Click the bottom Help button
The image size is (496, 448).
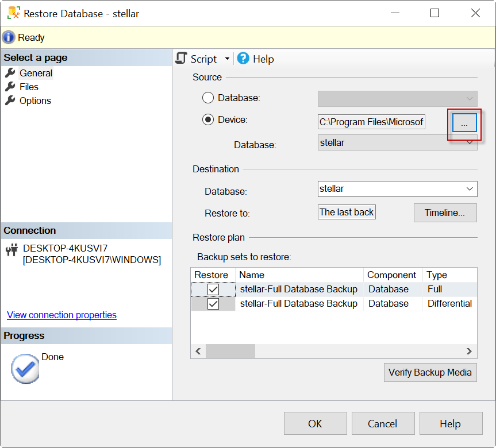[451, 423]
